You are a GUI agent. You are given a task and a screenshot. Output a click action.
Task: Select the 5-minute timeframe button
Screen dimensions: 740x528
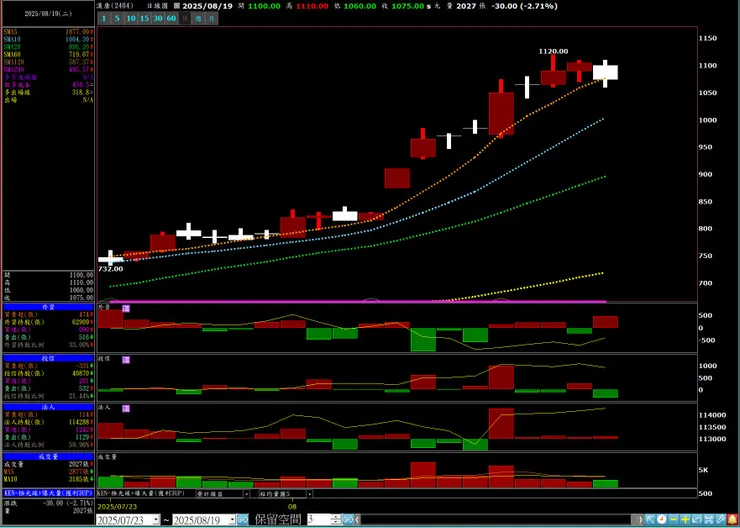point(117,18)
